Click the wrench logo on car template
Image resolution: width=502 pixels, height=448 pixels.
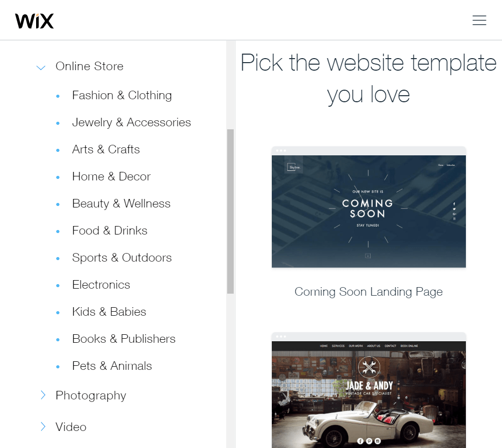[369, 367]
